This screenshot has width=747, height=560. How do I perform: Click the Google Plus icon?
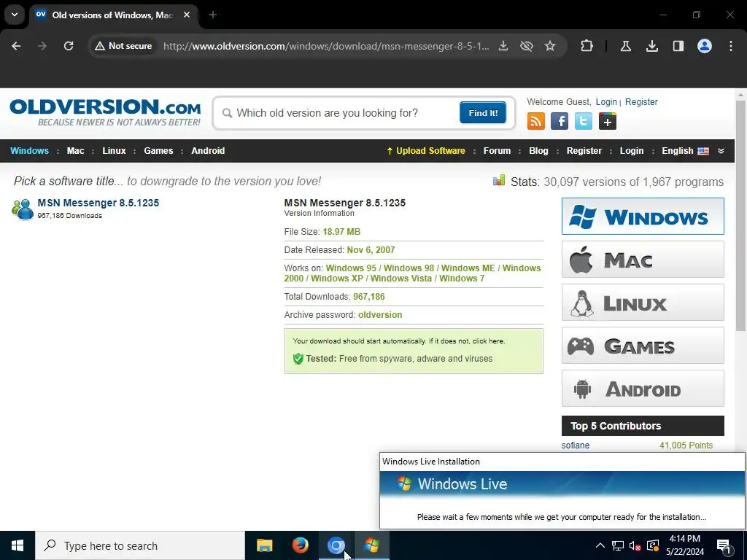(x=608, y=122)
